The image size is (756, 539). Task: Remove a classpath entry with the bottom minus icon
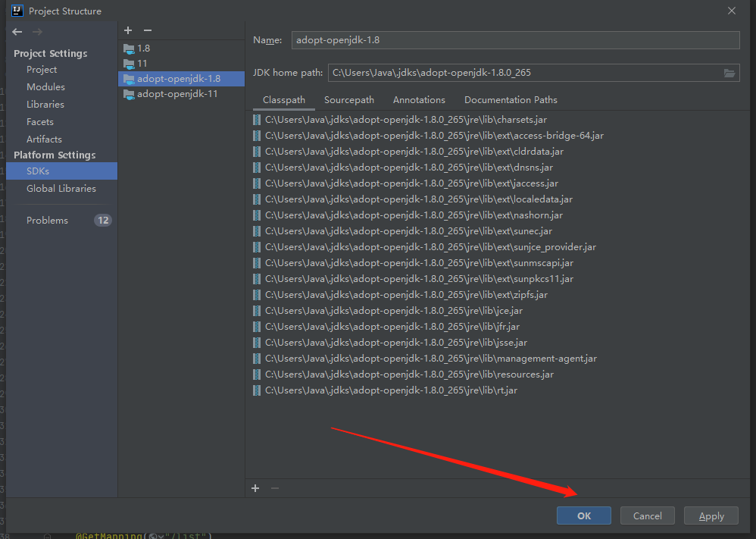point(274,488)
